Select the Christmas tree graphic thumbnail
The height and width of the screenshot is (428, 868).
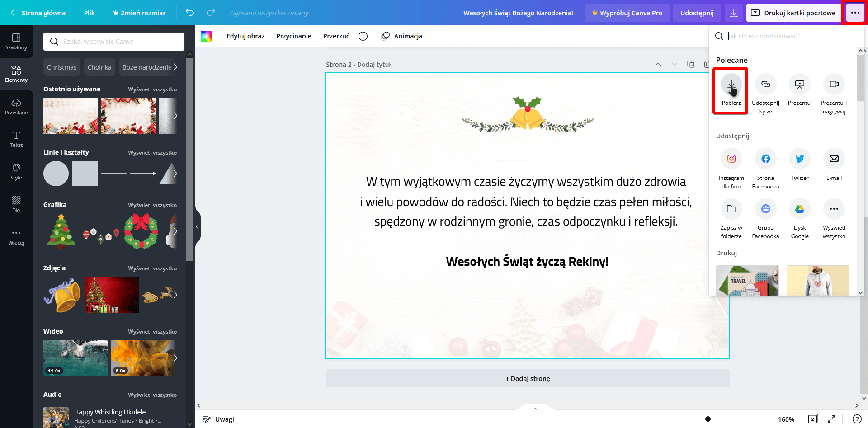(x=61, y=231)
